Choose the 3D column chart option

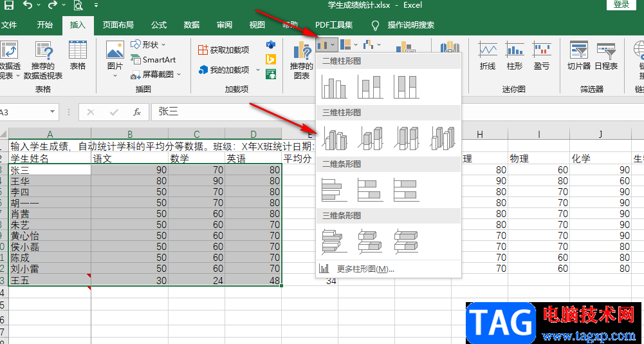(442, 138)
